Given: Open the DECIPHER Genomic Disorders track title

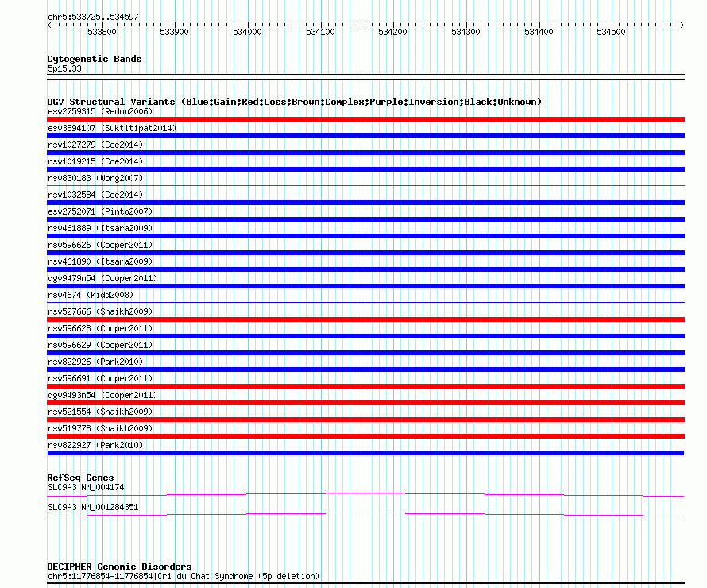Looking at the screenshot, I should coord(119,567).
